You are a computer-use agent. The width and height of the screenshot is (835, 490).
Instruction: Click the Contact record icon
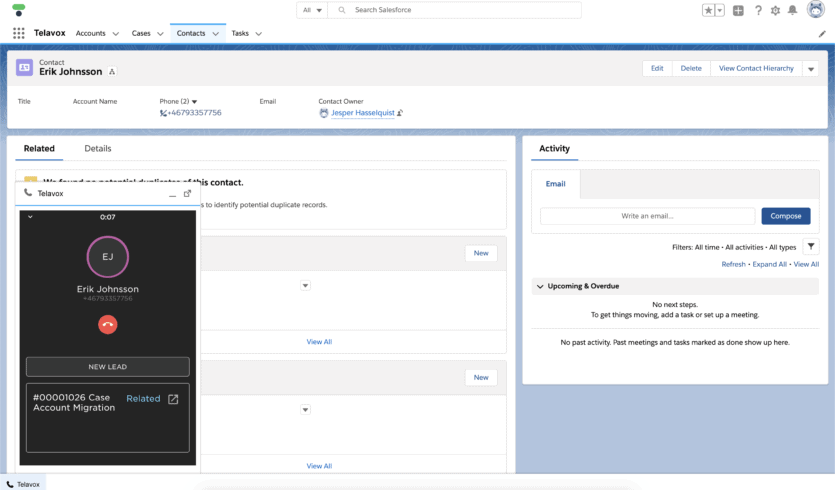pos(24,68)
